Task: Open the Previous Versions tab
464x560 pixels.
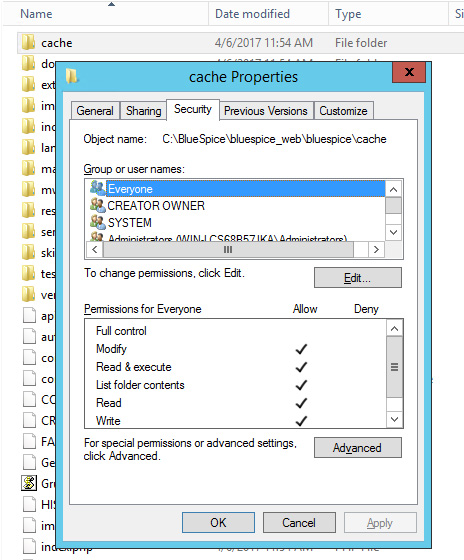Action: pos(266,111)
